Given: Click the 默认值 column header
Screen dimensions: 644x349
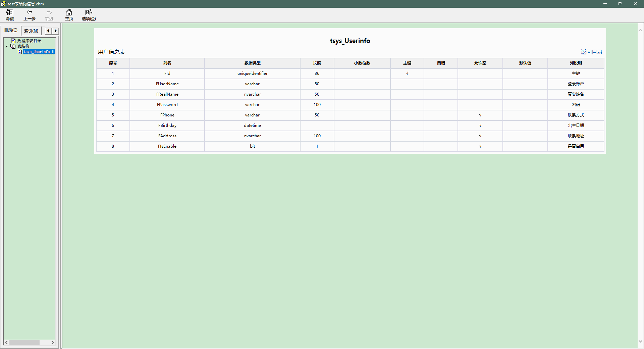Looking at the screenshot, I should click(x=525, y=63).
